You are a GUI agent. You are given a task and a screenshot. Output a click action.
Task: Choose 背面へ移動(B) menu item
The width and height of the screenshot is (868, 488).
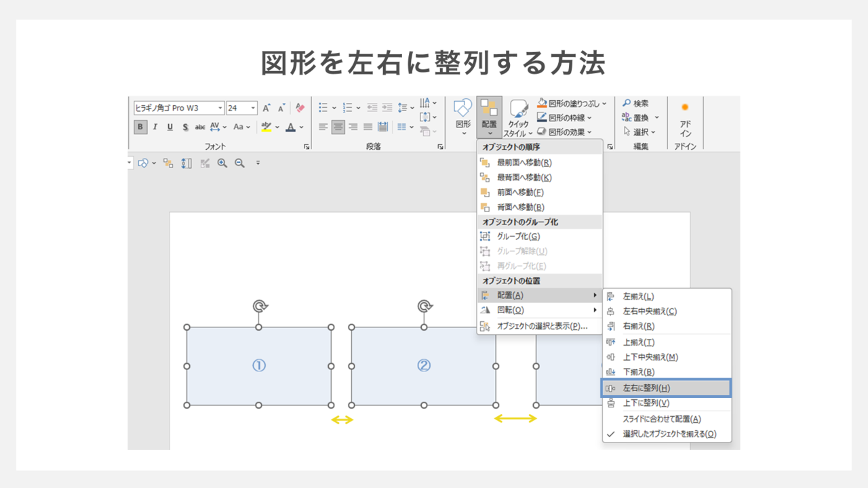tap(540, 207)
